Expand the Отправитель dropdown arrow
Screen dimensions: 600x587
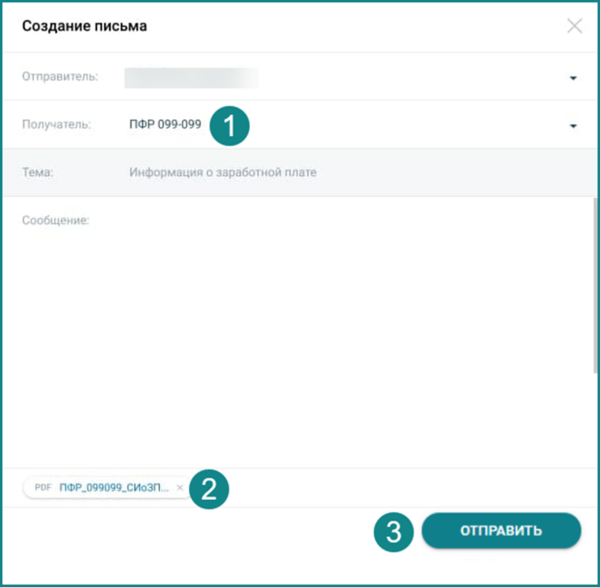click(573, 78)
